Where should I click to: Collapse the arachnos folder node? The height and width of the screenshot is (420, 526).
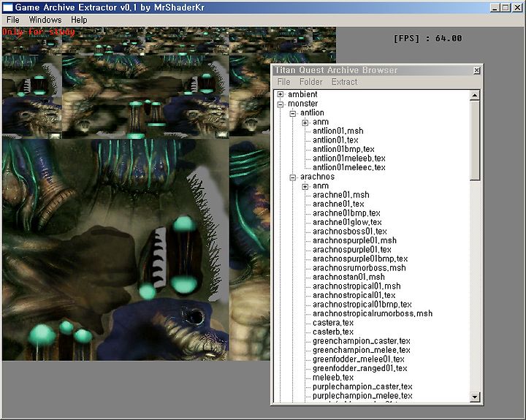[293, 177]
